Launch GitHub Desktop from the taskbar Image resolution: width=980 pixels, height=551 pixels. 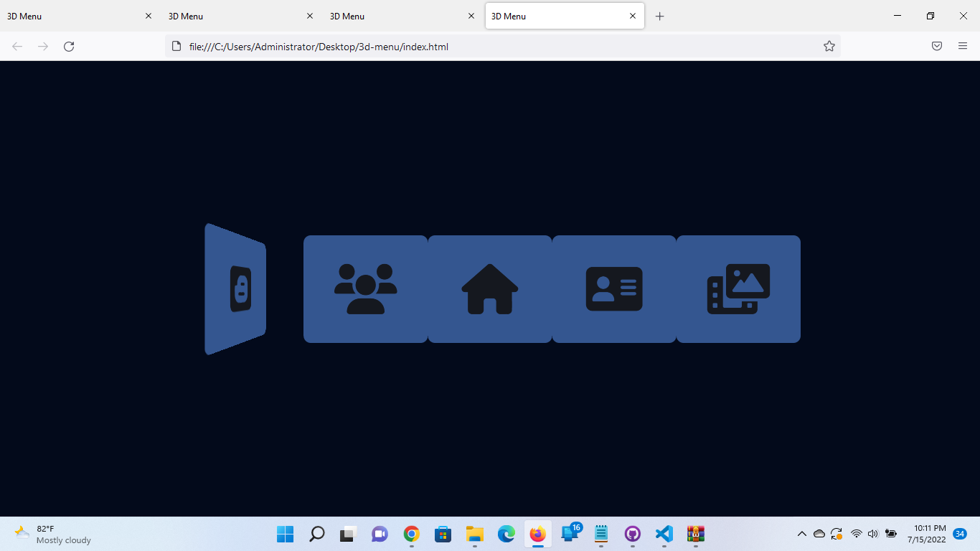click(632, 534)
